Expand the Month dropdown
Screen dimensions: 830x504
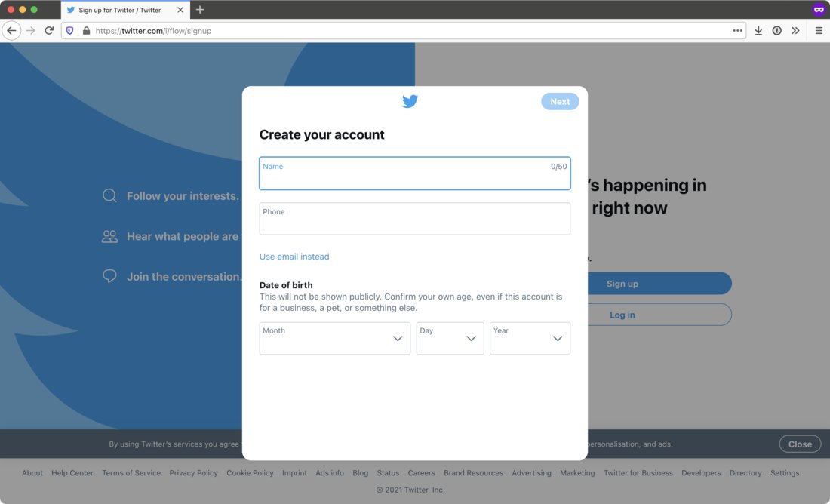[x=334, y=338]
